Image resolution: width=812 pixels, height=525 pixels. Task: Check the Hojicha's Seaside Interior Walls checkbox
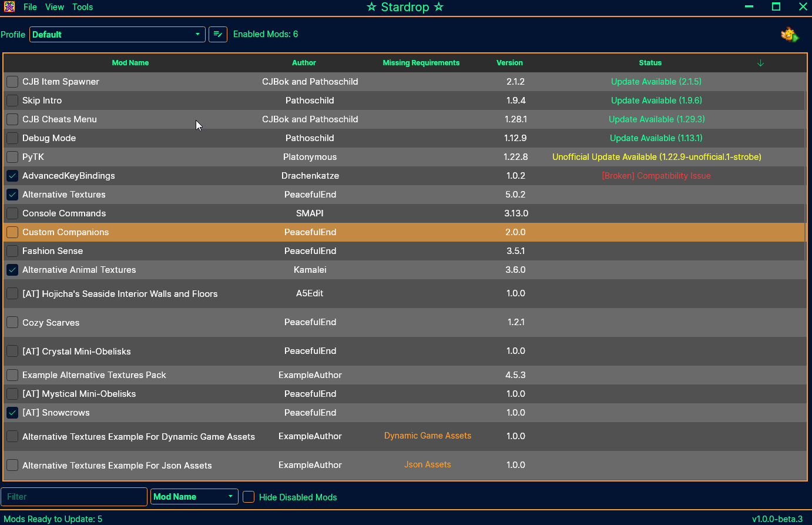[12, 293]
